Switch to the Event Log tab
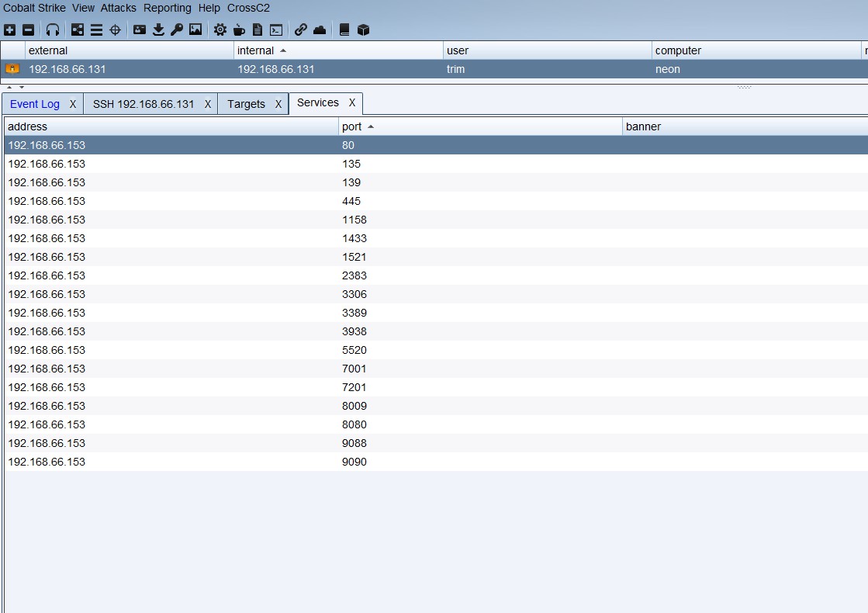 coord(34,103)
